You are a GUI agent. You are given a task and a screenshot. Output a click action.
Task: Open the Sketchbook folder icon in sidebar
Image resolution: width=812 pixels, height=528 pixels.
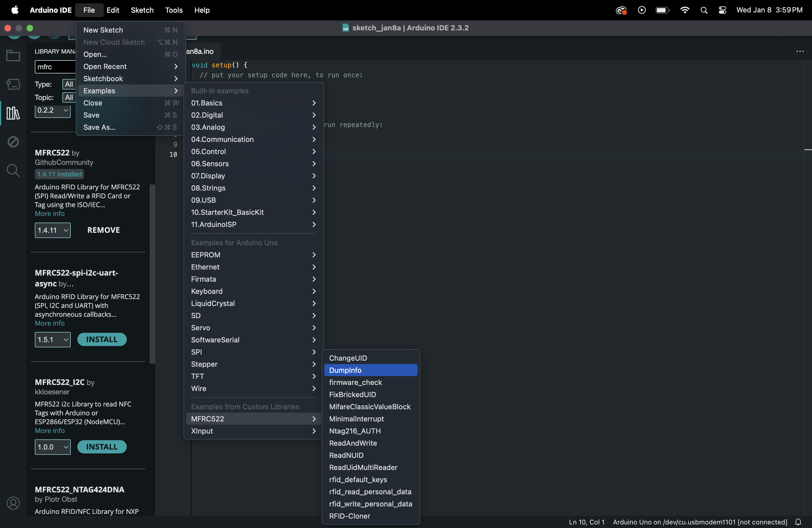click(x=13, y=56)
